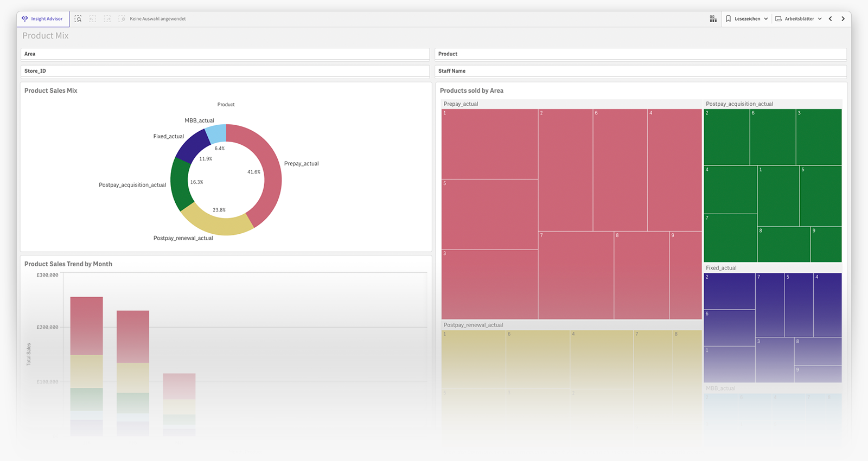Viewport: 868px width, 461px height.
Task: Go to the next sheet arrow
Action: 843,19
